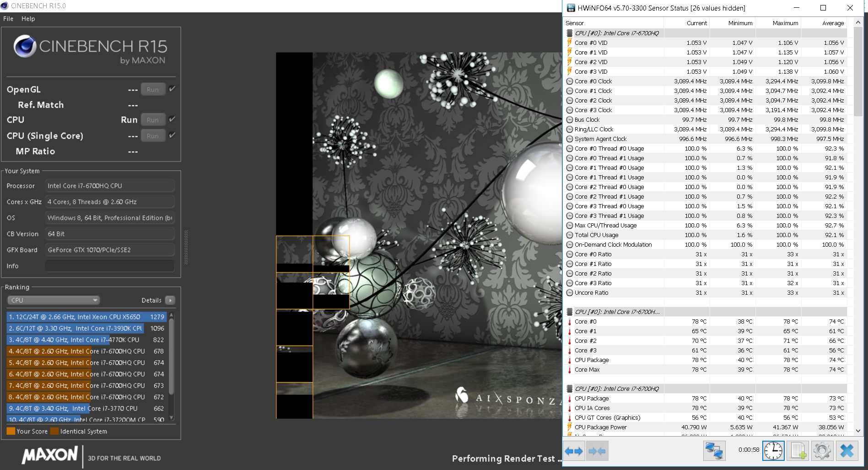Viewport: 868px width, 470px height.
Task: Open the Cinebench Help menu
Action: pos(28,19)
